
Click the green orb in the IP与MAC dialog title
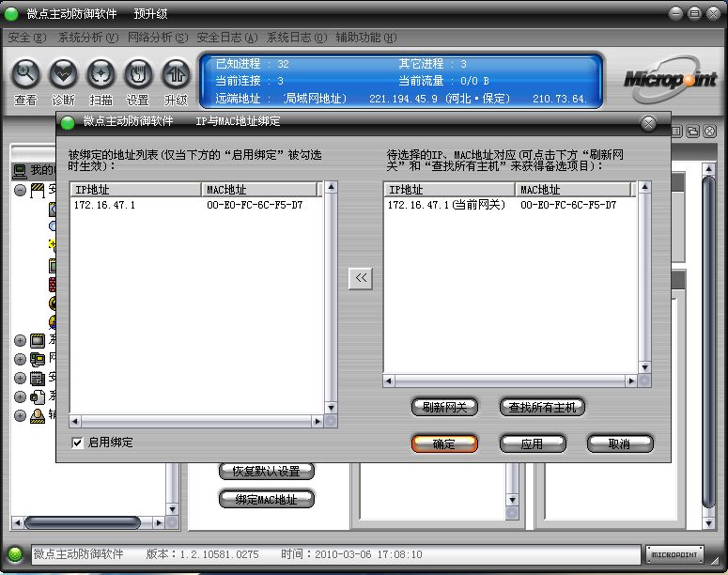tap(68, 122)
